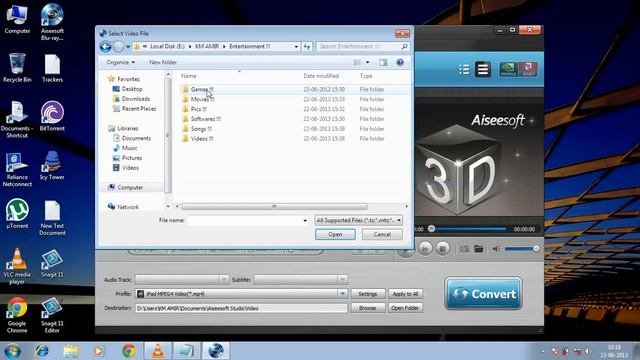Expand the address bar path dropdown

click(x=296, y=47)
